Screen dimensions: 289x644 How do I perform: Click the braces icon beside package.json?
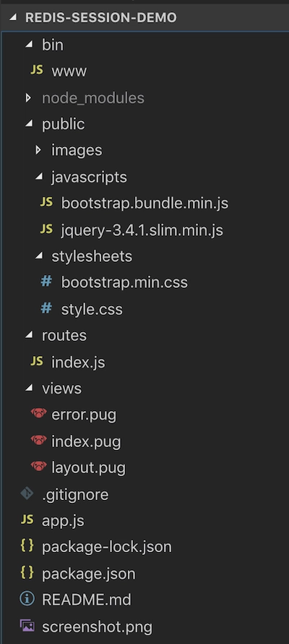coord(27,572)
